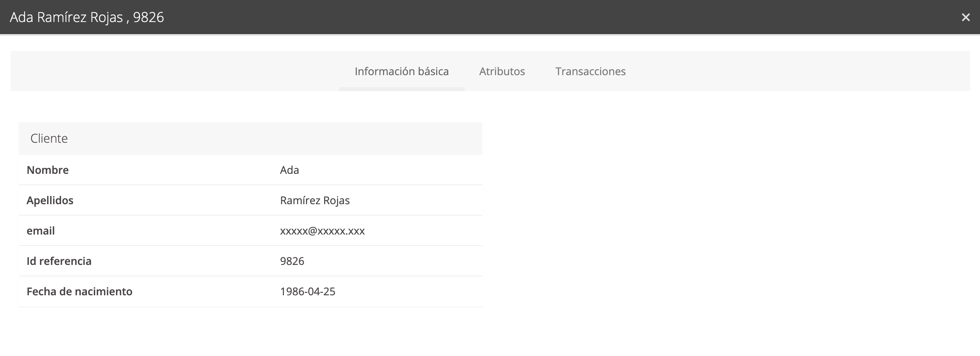Click the Id referencia label

point(59,261)
